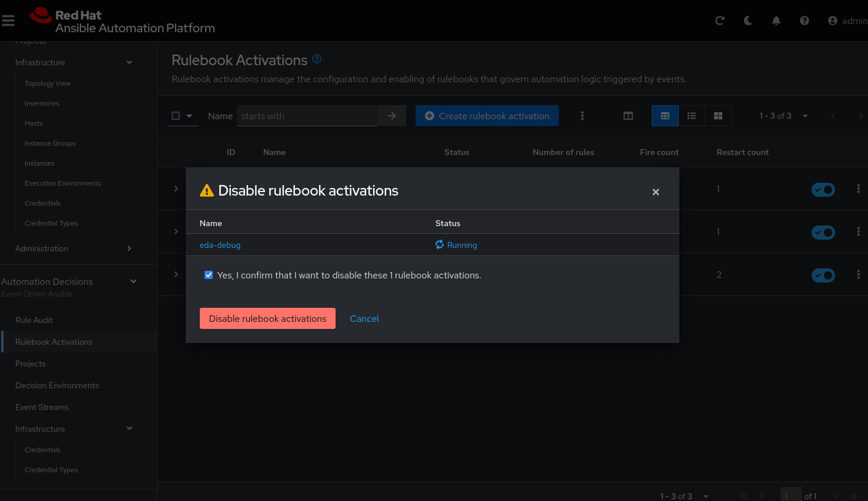868x501 pixels.
Task: Collapse top Infrastructure sidebar section
Action: (129, 62)
